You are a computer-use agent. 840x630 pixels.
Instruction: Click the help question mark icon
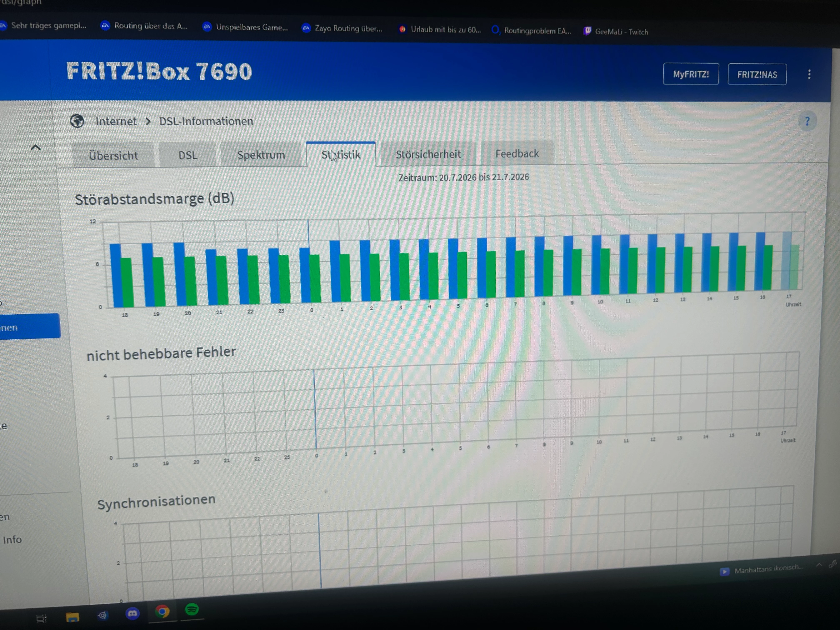(807, 121)
